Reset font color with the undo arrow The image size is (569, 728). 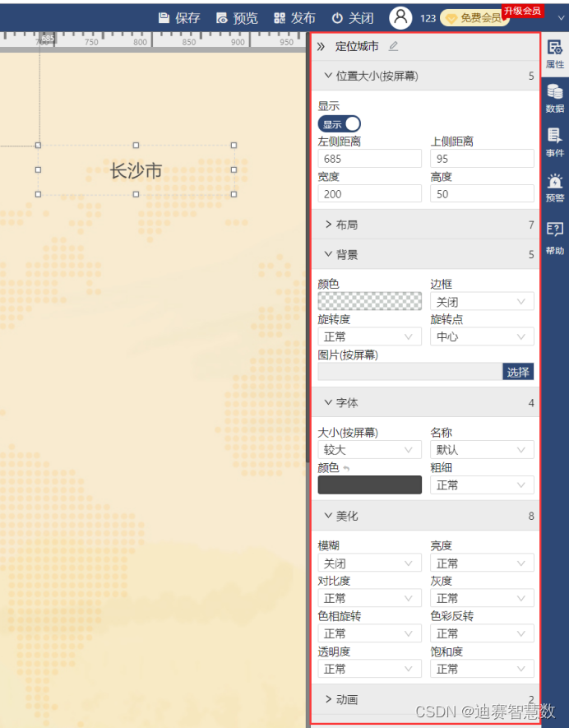pos(346,469)
